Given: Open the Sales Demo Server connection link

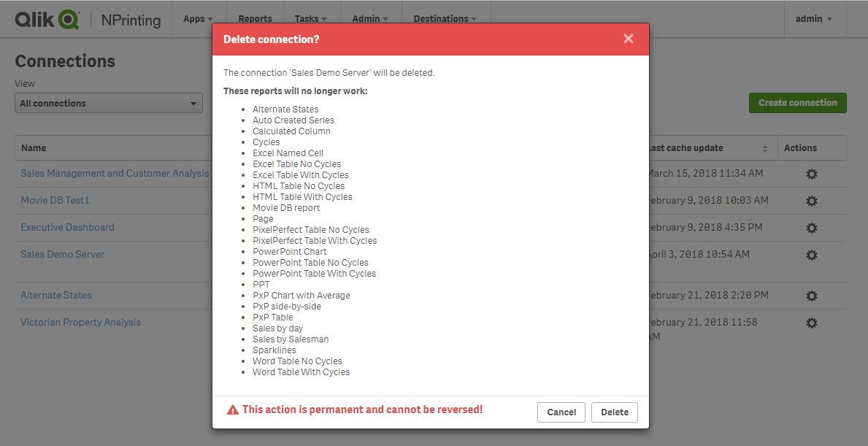Looking at the screenshot, I should tap(63, 255).
